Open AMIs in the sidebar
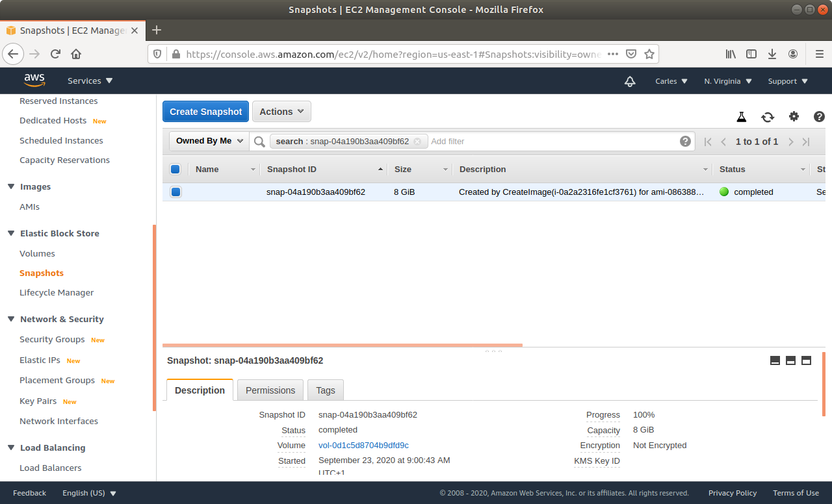The image size is (832, 504). click(29, 207)
